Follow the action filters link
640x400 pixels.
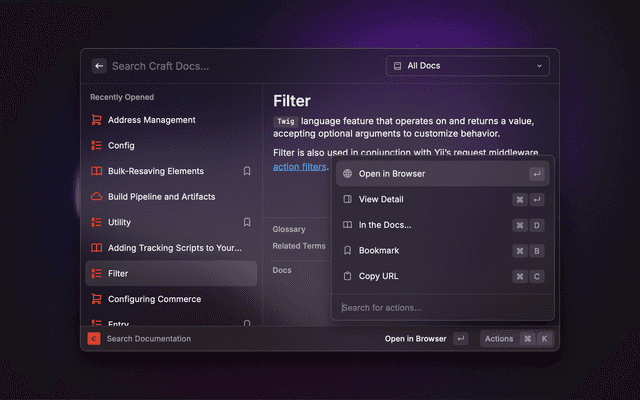point(299,167)
